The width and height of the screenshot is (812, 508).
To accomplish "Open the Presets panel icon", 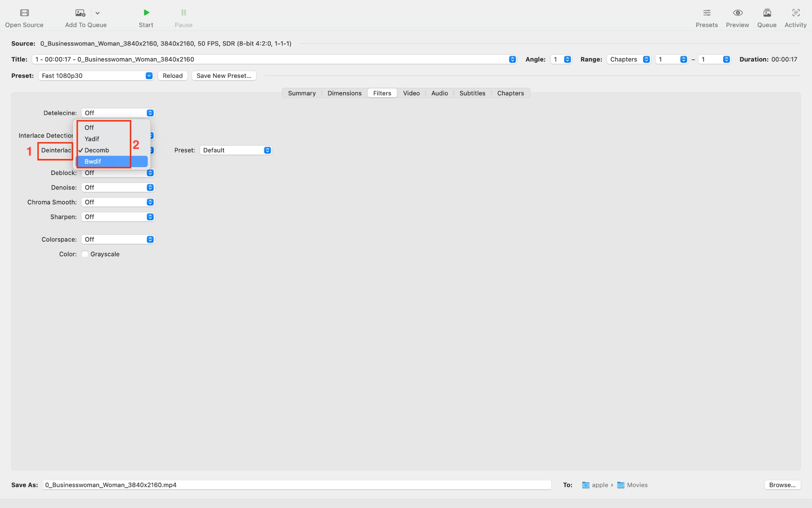I will (x=707, y=13).
